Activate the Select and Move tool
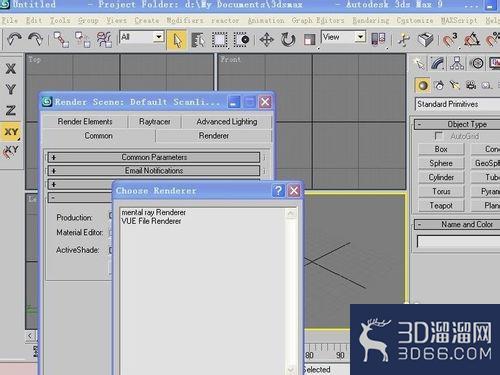The image size is (500, 375). pos(266,40)
